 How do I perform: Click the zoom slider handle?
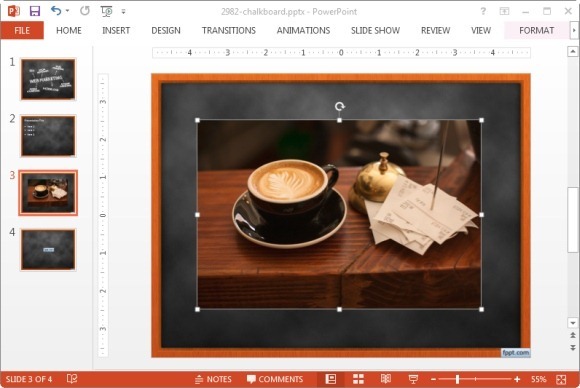click(x=457, y=379)
